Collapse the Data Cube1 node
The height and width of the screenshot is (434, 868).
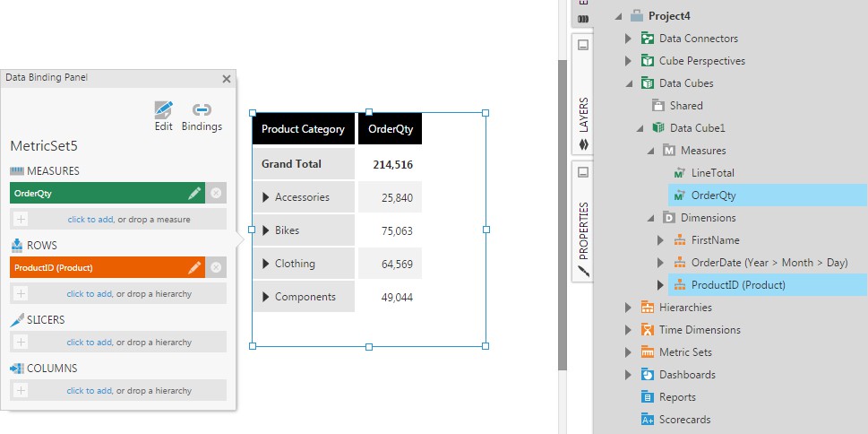click(x=640, y=128)
